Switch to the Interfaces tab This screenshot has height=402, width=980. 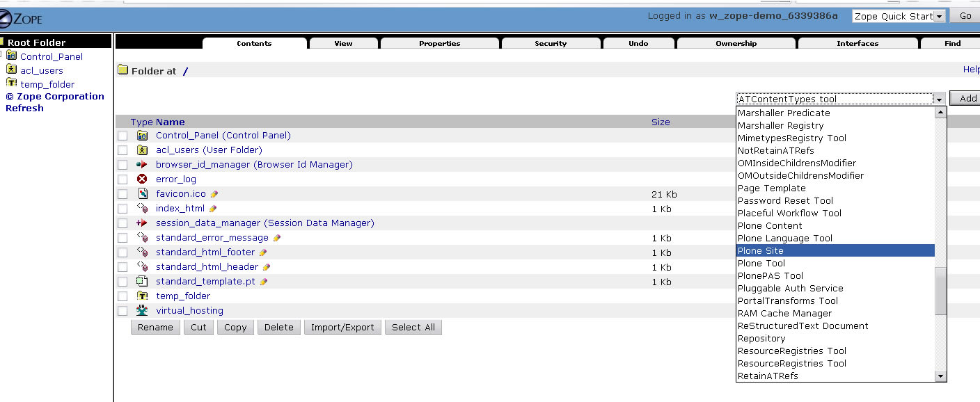(x=857, y=43)
